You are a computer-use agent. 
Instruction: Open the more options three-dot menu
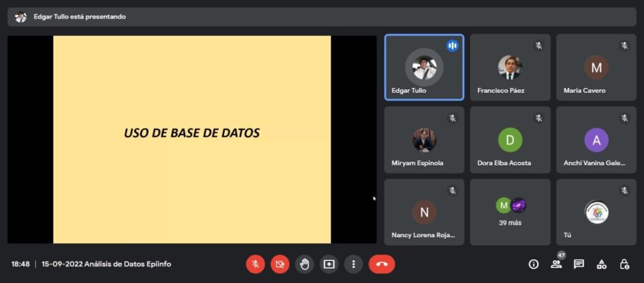353,264
